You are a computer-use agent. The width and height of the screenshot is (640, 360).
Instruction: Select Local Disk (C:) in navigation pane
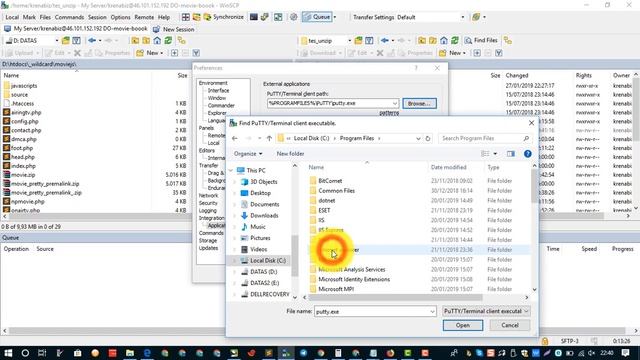[x=267, y=260]
